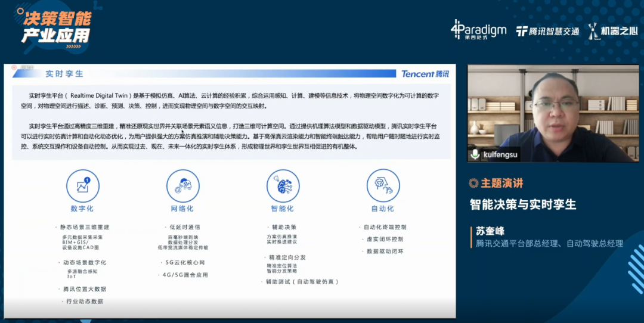Click the 自动化 gear icon

[x=383, y=186]
